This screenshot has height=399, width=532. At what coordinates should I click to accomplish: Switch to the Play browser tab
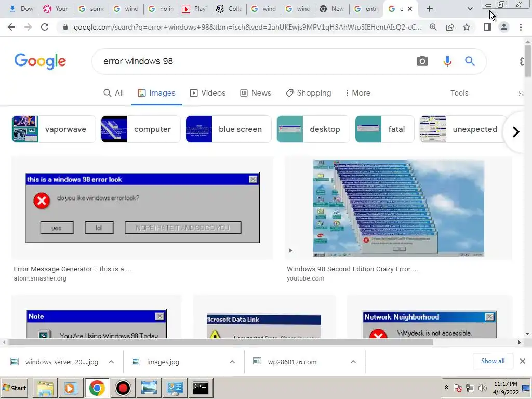pyautogui.click(x=195, y=9)
